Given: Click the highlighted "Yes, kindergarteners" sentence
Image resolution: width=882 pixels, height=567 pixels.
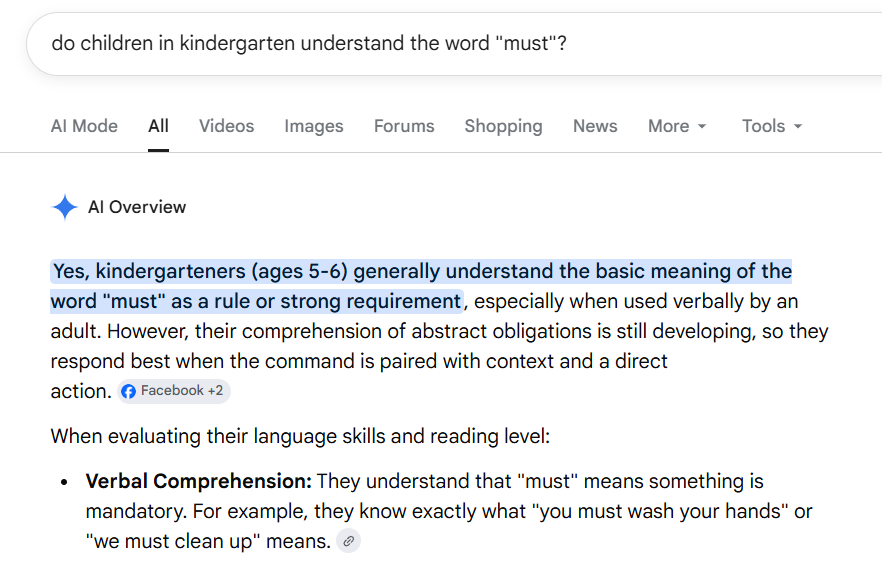Looking at the screenshot, I should pyautogui.click(x=421, y=286).
